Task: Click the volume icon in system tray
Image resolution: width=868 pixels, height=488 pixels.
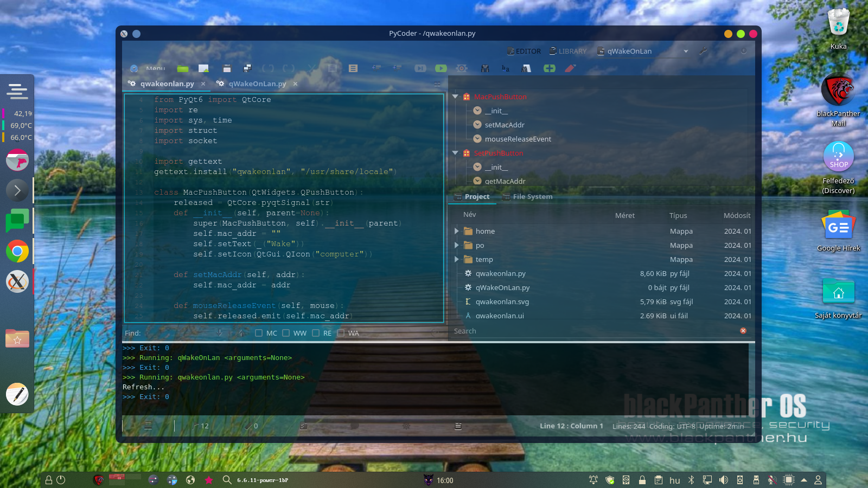Action: pyautogui.click(x=724, y=480)
